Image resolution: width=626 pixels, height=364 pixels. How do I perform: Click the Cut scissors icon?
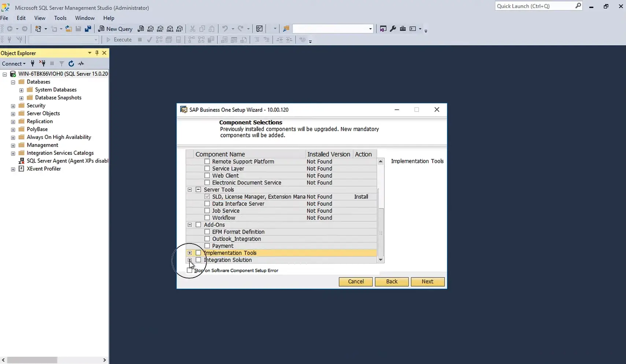point(192,29)
